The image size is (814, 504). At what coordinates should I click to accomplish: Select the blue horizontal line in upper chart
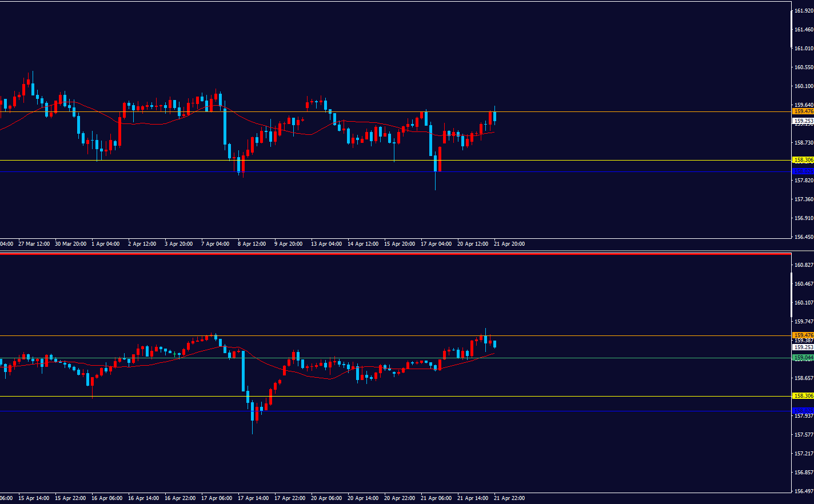pyautogui.click(x=343, y=171)
